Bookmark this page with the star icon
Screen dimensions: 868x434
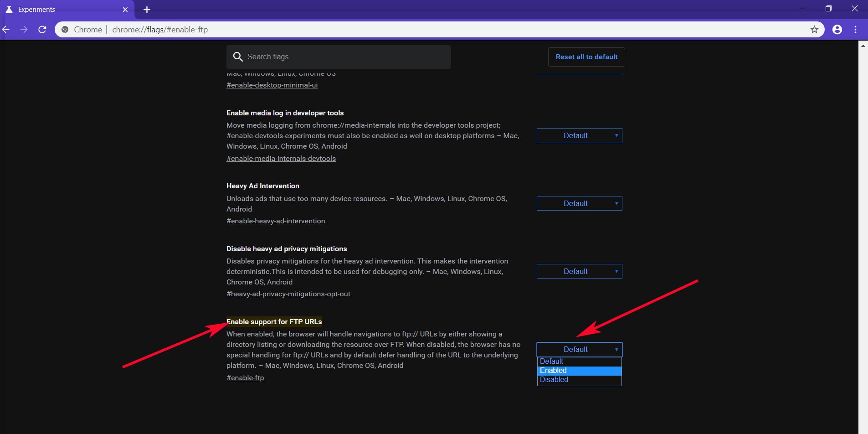(x=814, y=30)
